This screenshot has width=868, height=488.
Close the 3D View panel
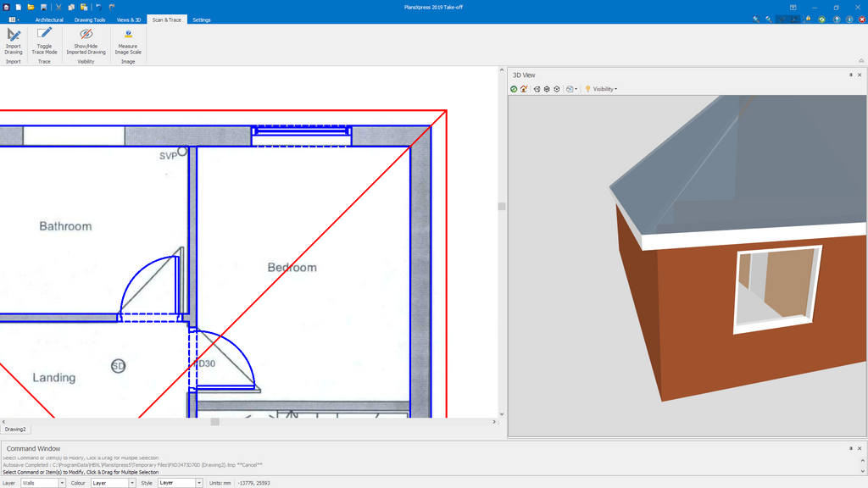(861, 75)
